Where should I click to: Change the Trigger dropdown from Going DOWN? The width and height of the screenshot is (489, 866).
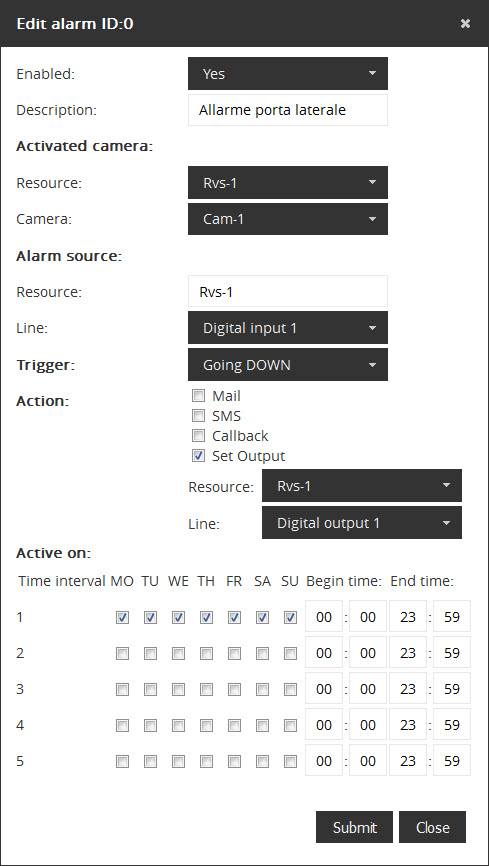[288, 365]
